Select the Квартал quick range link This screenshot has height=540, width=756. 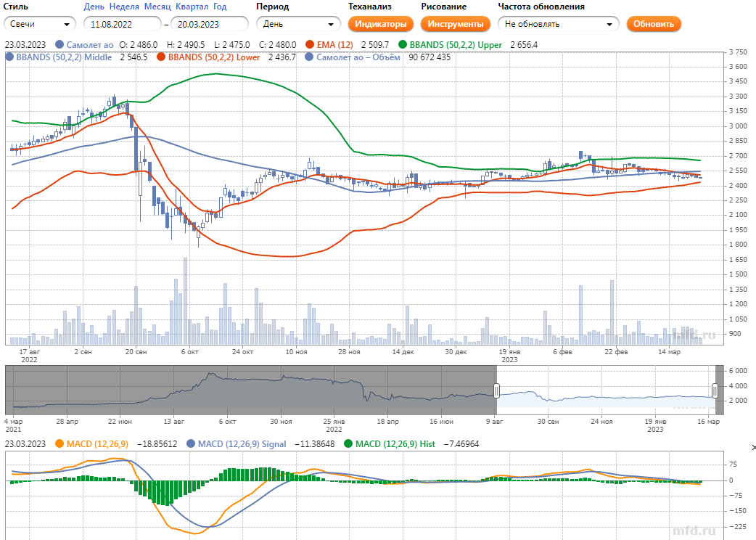[192, 7]
